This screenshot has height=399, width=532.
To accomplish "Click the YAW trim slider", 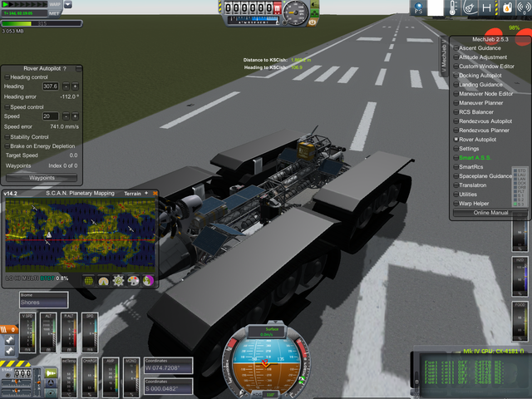I will (x=17, y=392).
